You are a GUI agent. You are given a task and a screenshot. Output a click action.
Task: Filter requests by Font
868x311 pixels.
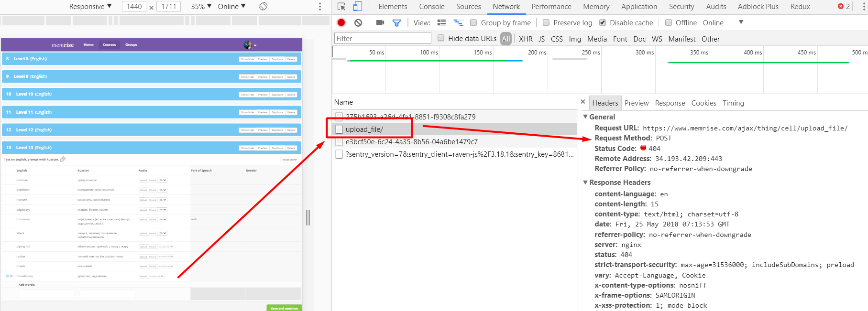(620, 39)
